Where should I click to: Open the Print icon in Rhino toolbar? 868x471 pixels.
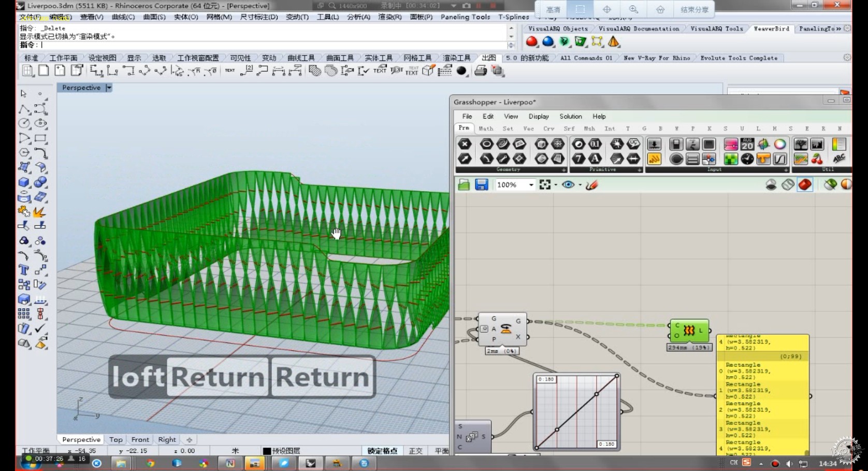(x=481, y=70)
